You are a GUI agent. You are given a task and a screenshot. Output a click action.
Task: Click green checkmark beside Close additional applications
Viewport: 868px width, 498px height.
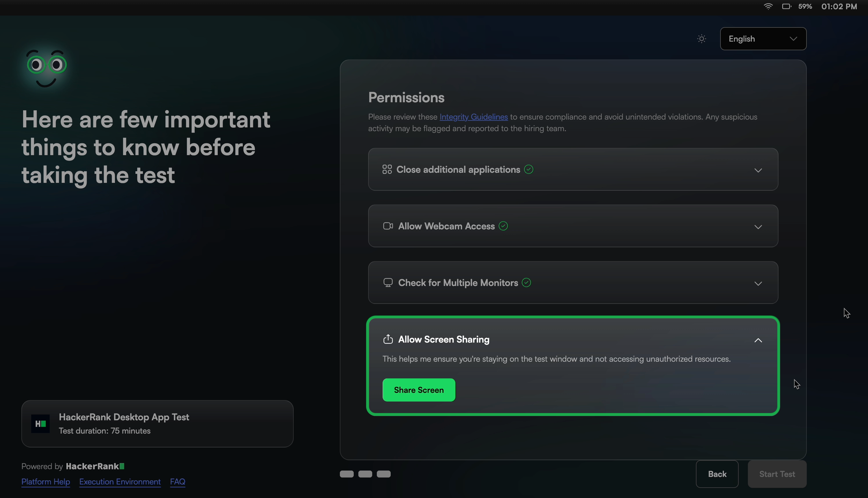point(528,170)
